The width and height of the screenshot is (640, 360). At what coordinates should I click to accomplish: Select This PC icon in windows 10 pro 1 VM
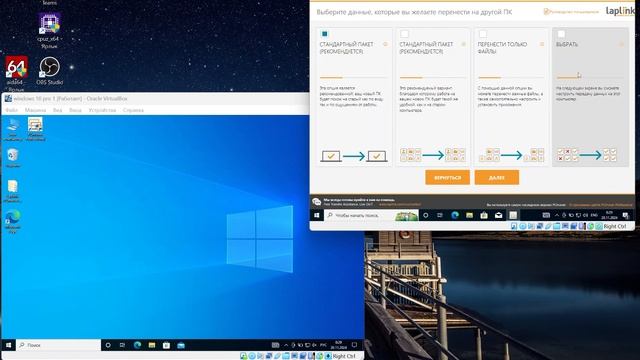13,130
